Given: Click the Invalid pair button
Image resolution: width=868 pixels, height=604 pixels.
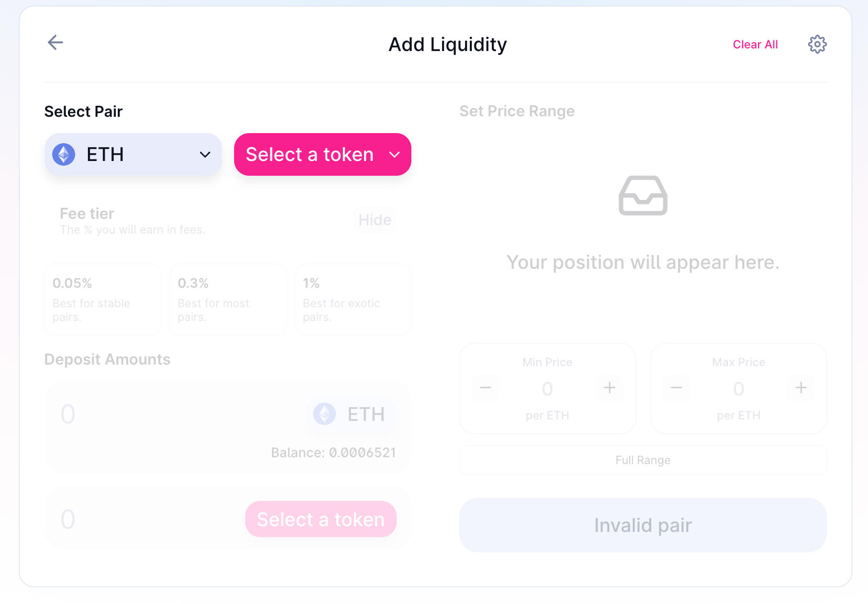Looking at the screenshot, I should coord(643,525).
